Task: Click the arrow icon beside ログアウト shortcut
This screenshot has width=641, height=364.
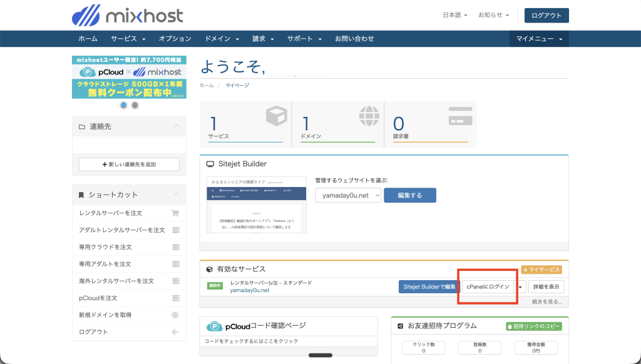Action: coord(175,332)
